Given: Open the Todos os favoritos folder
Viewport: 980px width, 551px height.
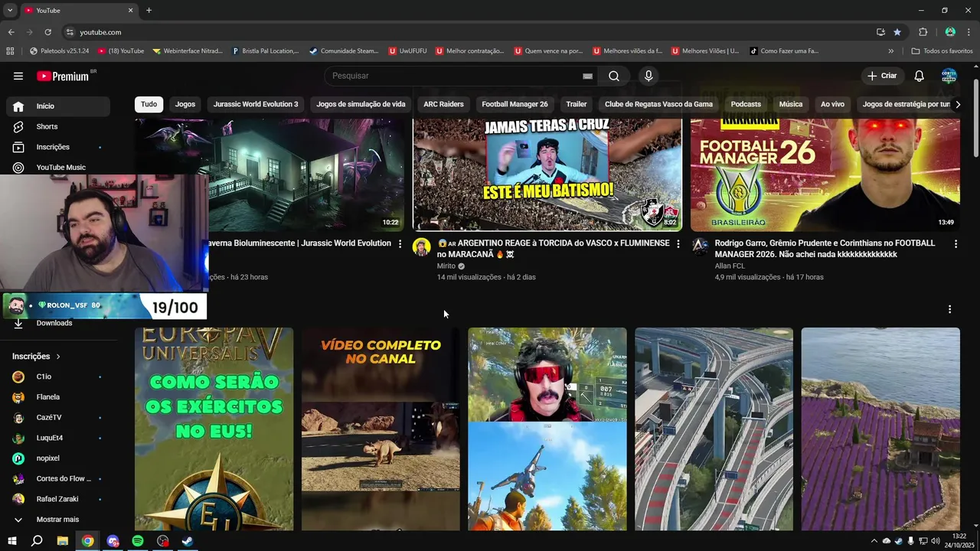Looking at the screenshot, I should tap(942, 51).
